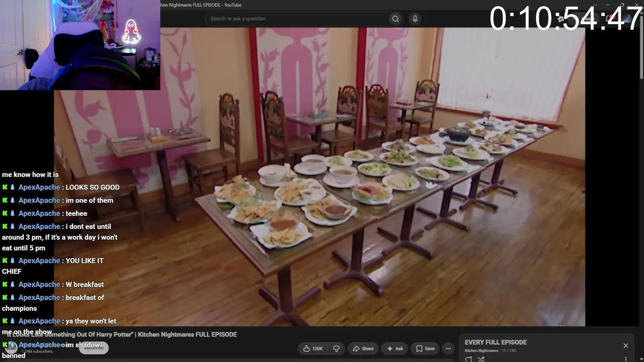644x362 pixels.
Task: Click chat message 'W breakfast'
Action: point(85,284)
